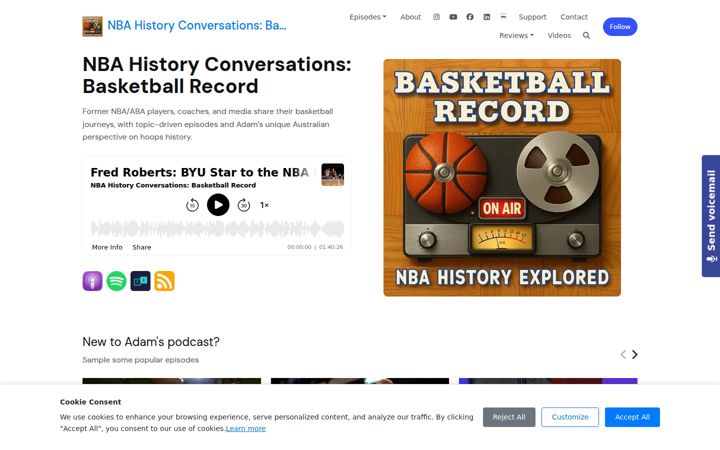Open the Instagram profile icon
720x450 pixels.
click(x=436, y=17)
